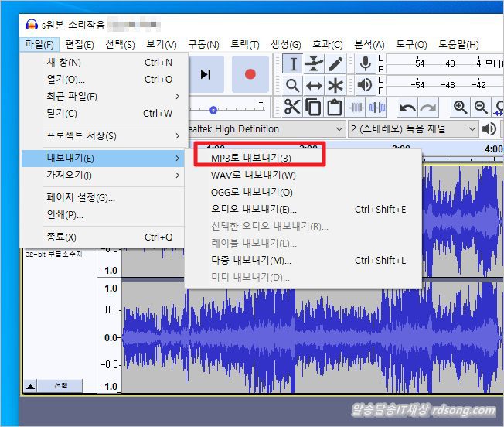Click the Trim audio icon

(x=356, y=108)
